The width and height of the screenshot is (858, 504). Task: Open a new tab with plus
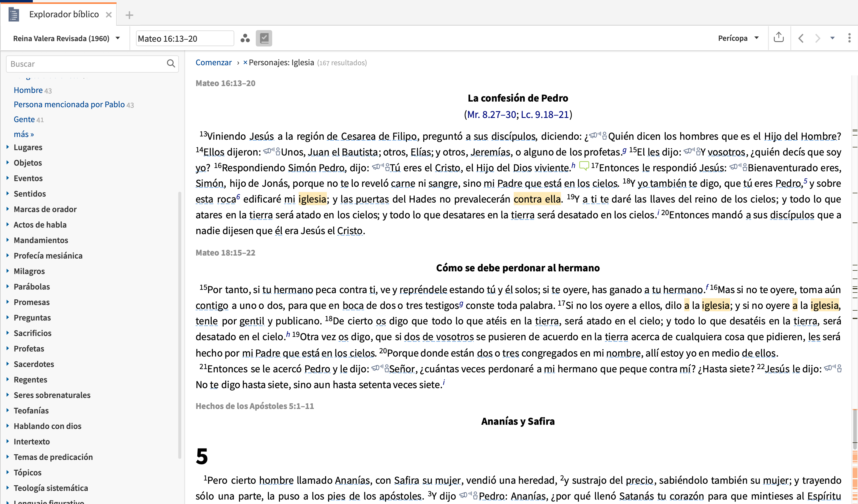[x=129, y=15]
